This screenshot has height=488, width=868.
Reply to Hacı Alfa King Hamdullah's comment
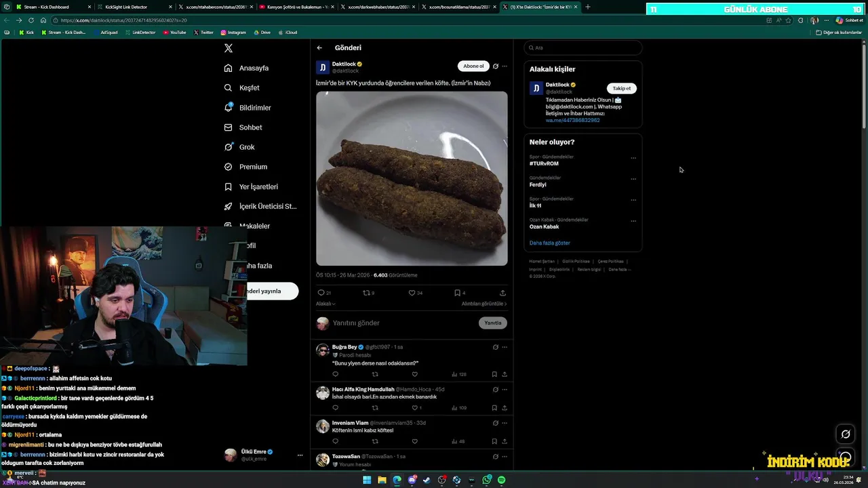click(335, 408)
